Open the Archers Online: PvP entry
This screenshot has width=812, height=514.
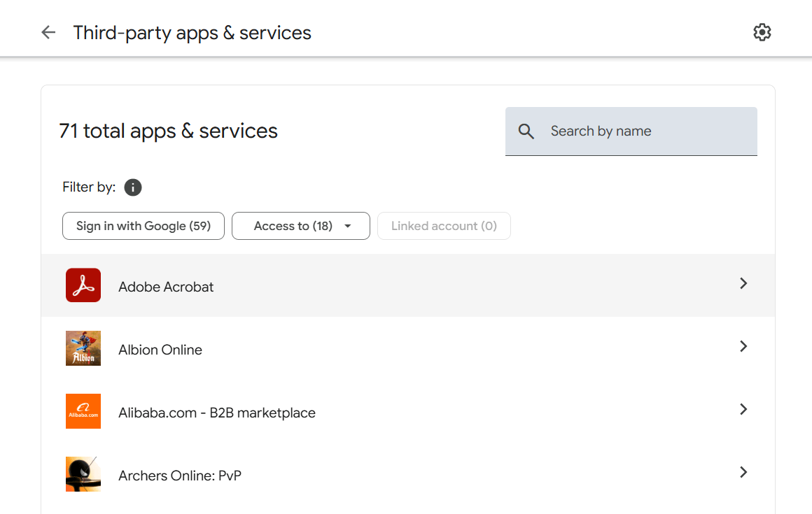pyautogui.click(x=180, y=476)
